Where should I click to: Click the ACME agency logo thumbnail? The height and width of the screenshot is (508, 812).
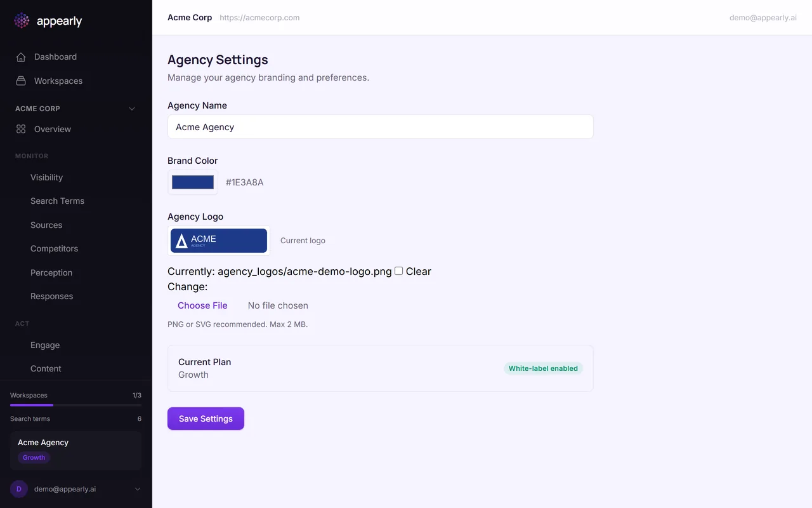pyautogui.click(x=218, y=241)
